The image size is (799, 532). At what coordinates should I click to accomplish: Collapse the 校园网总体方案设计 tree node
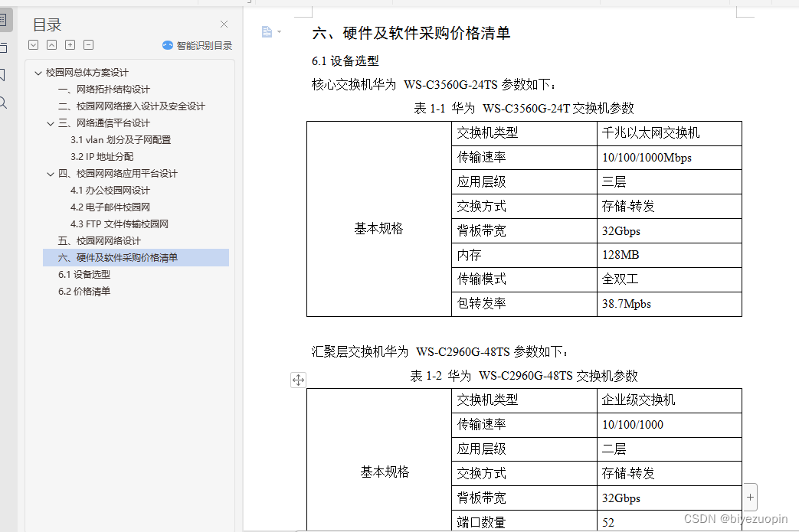click(x=38, y=72)
